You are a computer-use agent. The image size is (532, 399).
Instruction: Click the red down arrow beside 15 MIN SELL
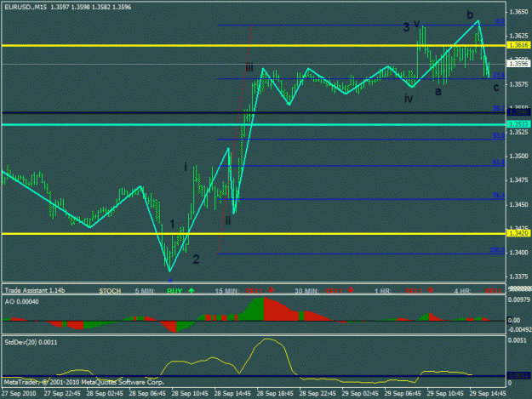click(271, 290)
